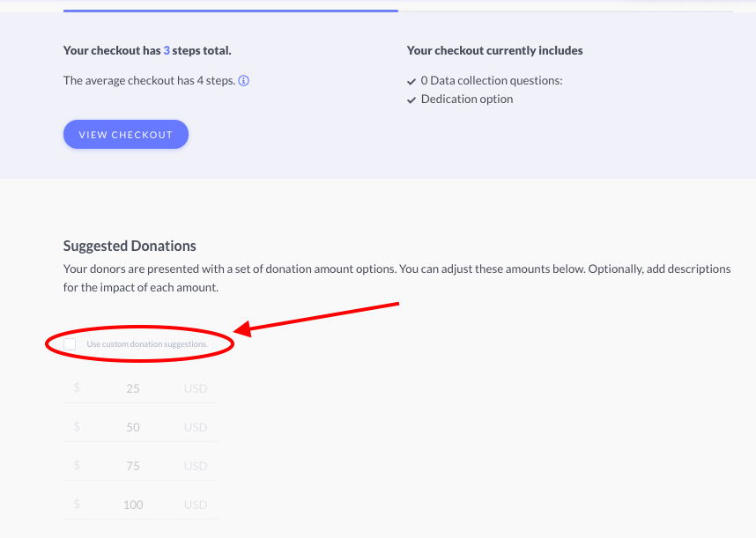The image size is (756, 538).
Task: Click the Suggested Donations section heading
Action: [x=130, y=246]
